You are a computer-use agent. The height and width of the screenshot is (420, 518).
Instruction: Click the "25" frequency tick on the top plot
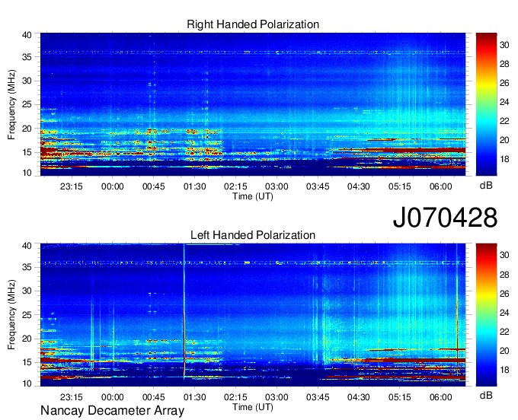[x=27, y=104]
